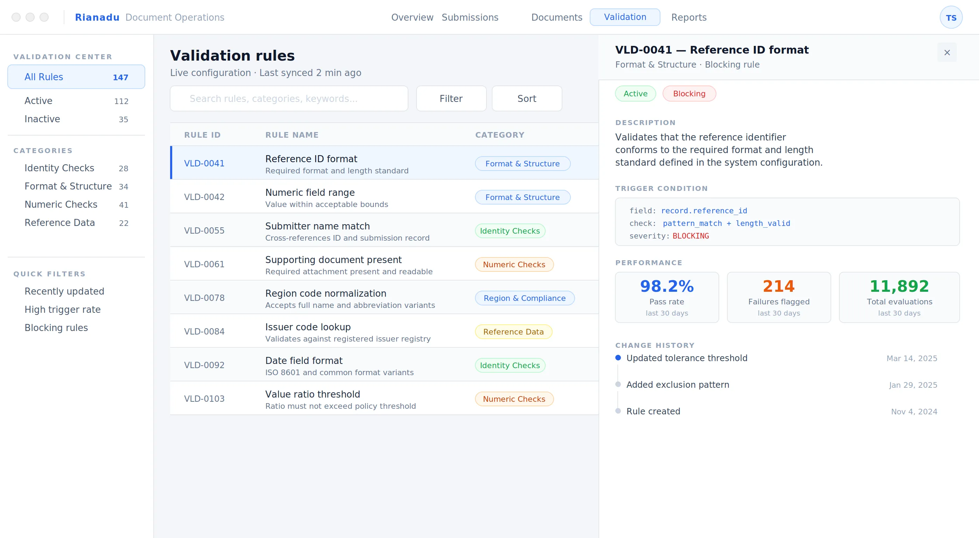Click the Region & Compliance category tag

tap(524, 298)
